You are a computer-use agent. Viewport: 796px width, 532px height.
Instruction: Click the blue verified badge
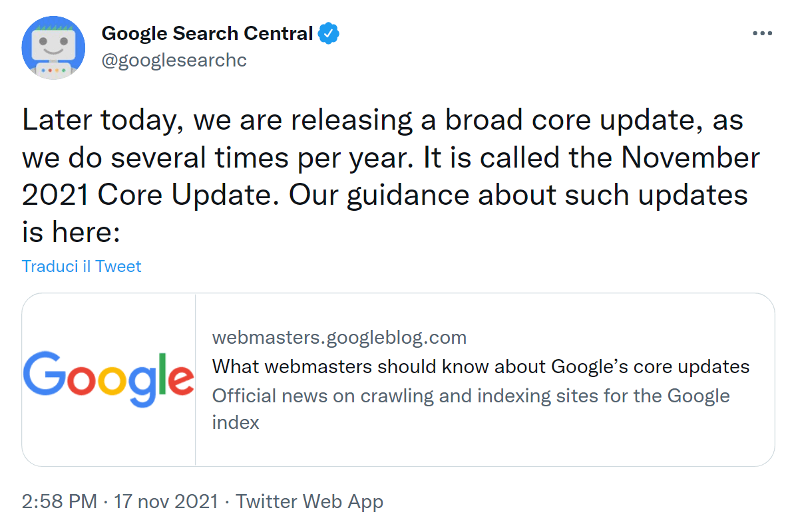coord(328,33)
